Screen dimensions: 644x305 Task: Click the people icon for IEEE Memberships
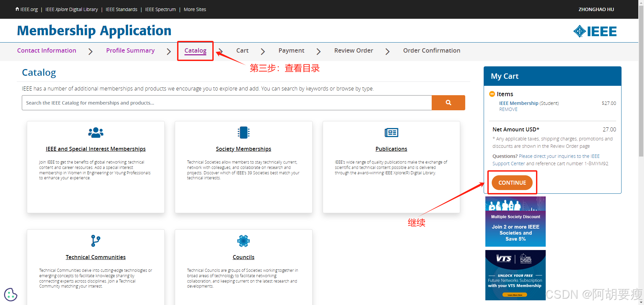pyautogui.click(x=96, y=133)
